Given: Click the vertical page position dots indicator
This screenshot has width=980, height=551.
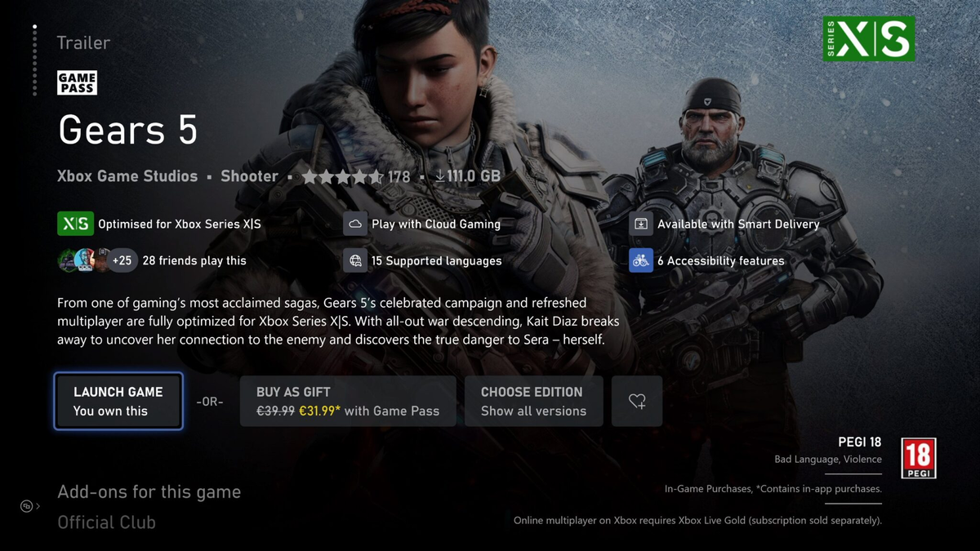Looking at the screenshot, I should [x=34, y=60].
